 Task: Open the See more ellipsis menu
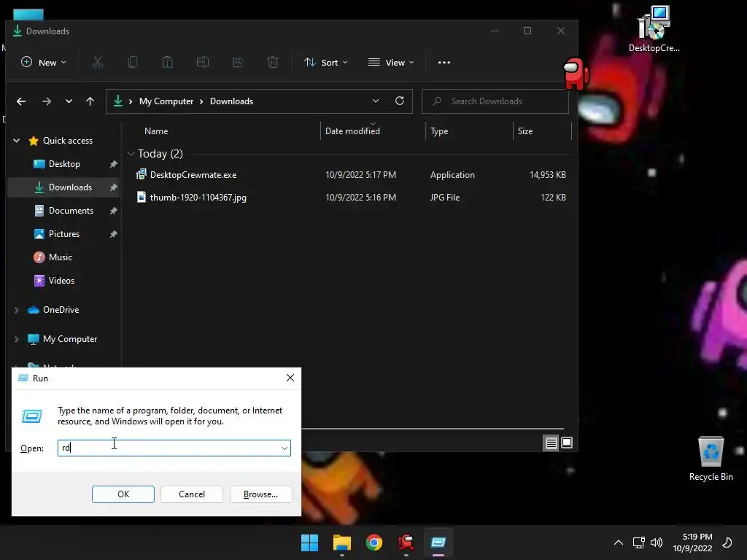[444, 63]
